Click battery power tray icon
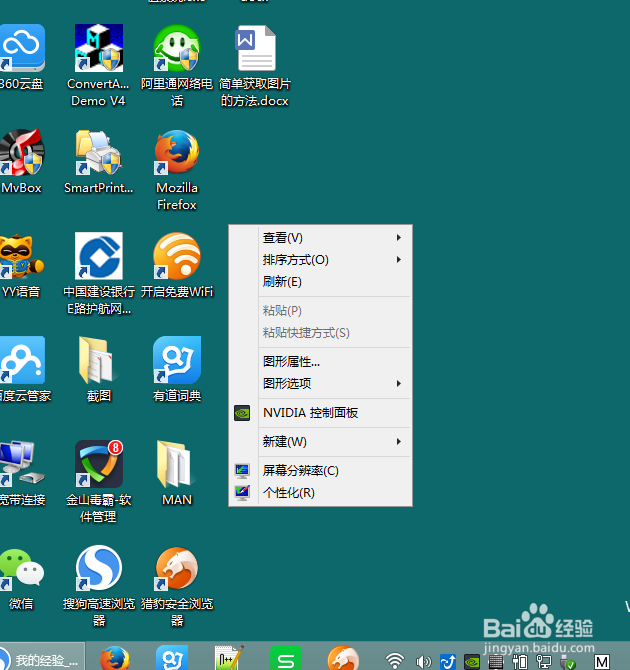Viewport: 630px width, 670px height. 520,662
